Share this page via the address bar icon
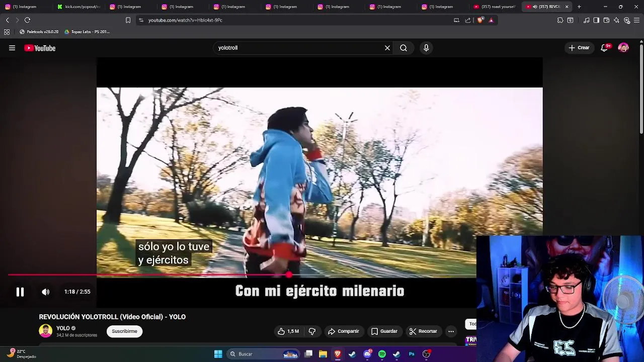Viewport: 644px width, 362px height. click(x=468, y=20)
